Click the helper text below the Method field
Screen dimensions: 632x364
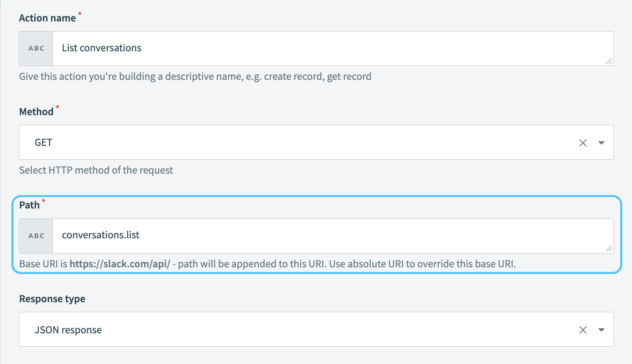coord(96,170)
